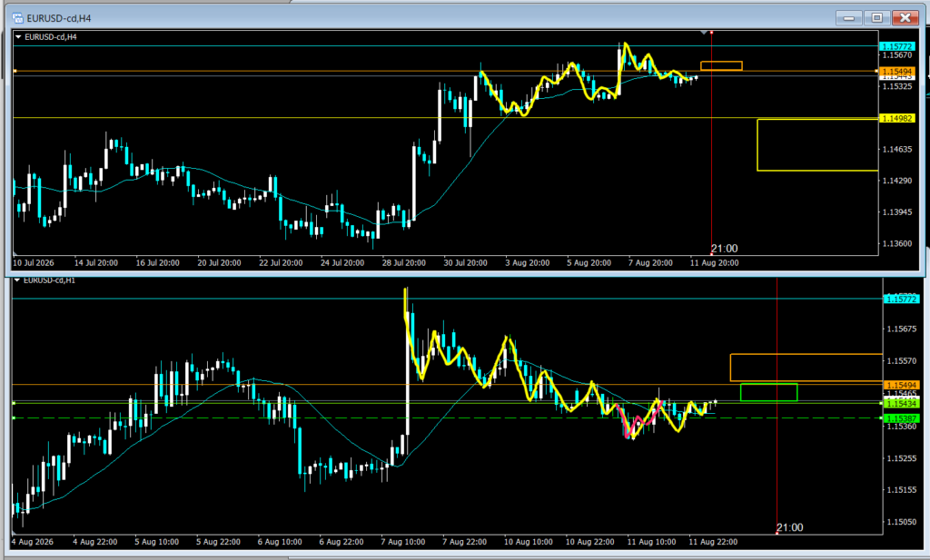This screenshot has width=930, height=560.
Task: Click the 1.15255 price scale value
Action: pos(902,458)
